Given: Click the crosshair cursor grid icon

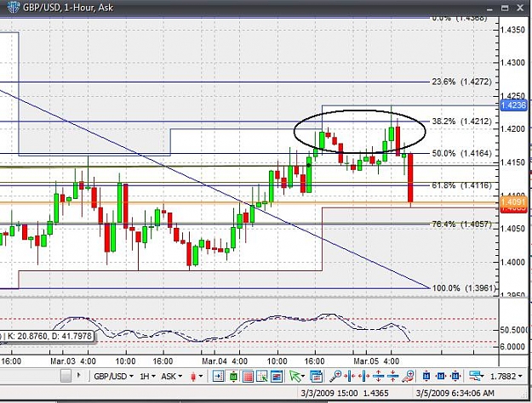Looking at the screenshot, I should [262, 377].
